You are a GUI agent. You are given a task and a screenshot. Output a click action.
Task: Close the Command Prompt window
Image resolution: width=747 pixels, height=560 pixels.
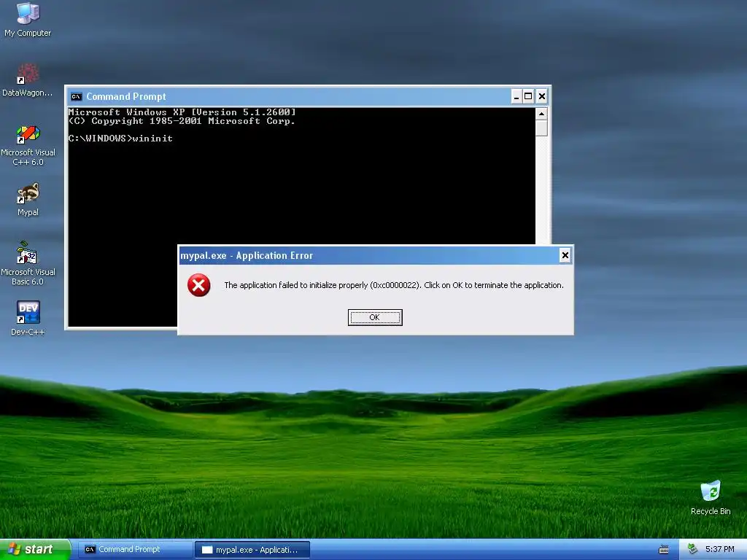(542, 97)
